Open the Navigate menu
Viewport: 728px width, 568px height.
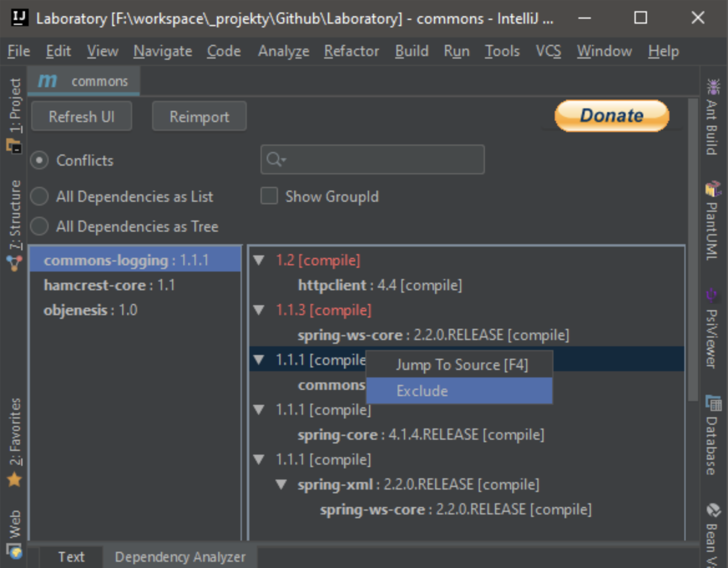[163, 51]
